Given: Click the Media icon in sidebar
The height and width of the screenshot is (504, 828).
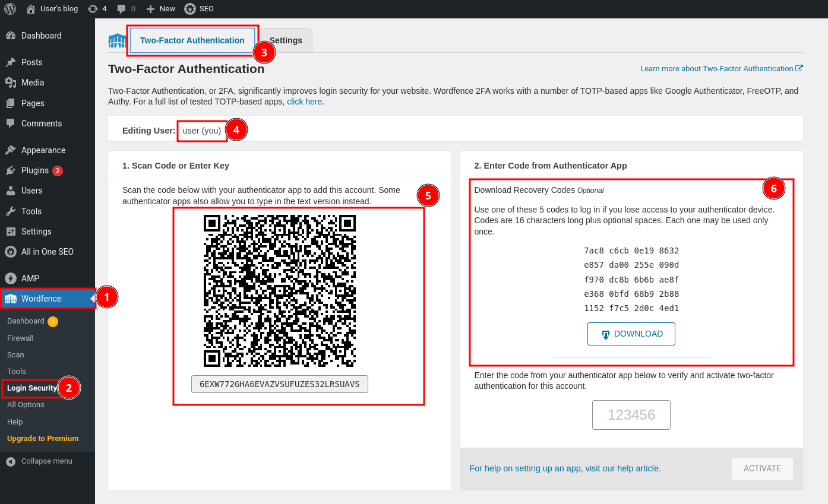Looking at the screenshot, I should coord(11,83).
